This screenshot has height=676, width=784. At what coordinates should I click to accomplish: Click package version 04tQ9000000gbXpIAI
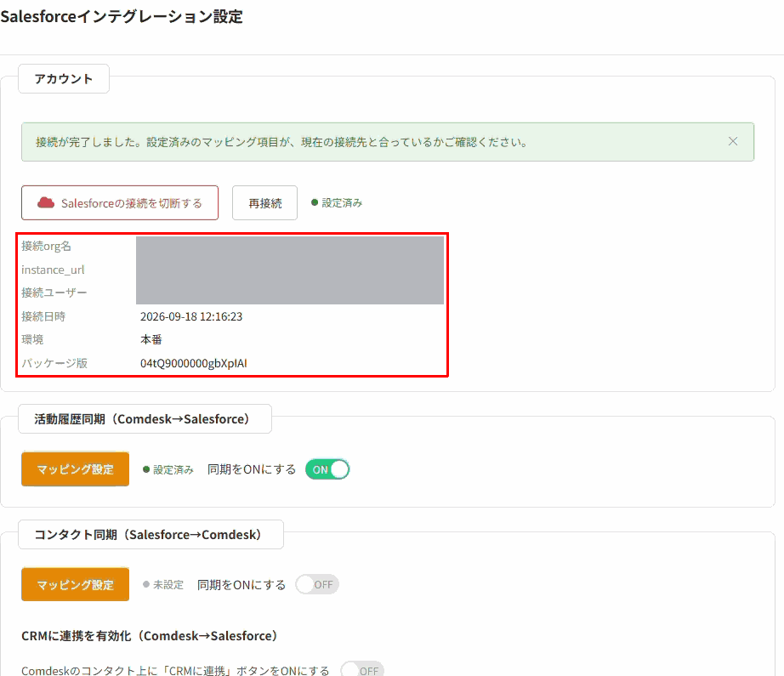tap(194, 363)
